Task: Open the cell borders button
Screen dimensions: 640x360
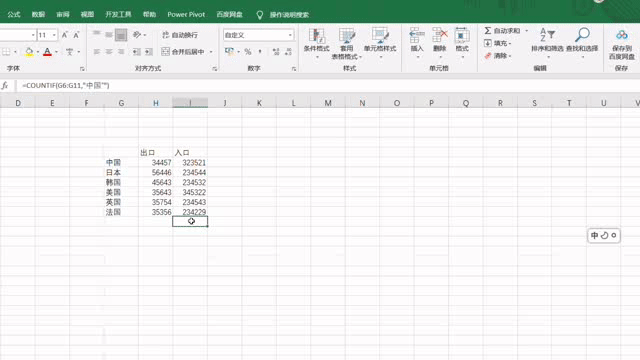Action: (7, 52)
